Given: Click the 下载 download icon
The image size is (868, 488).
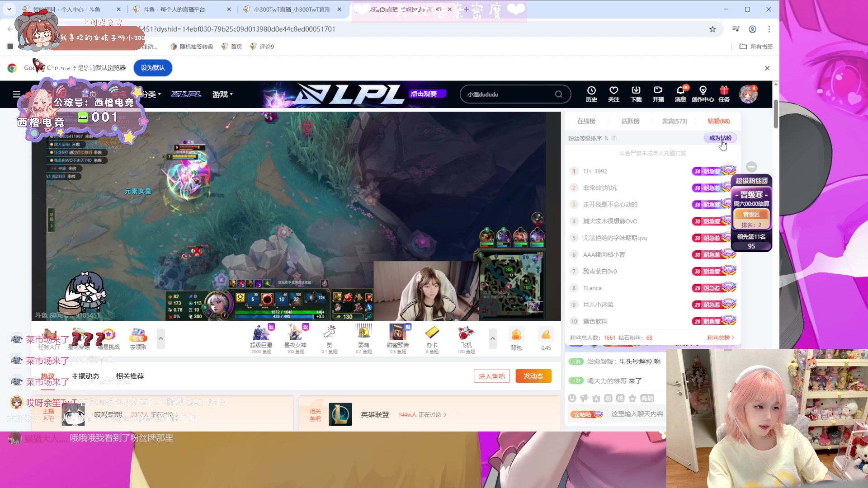Looking at the screenshot, I should click(x=636, y=94).
